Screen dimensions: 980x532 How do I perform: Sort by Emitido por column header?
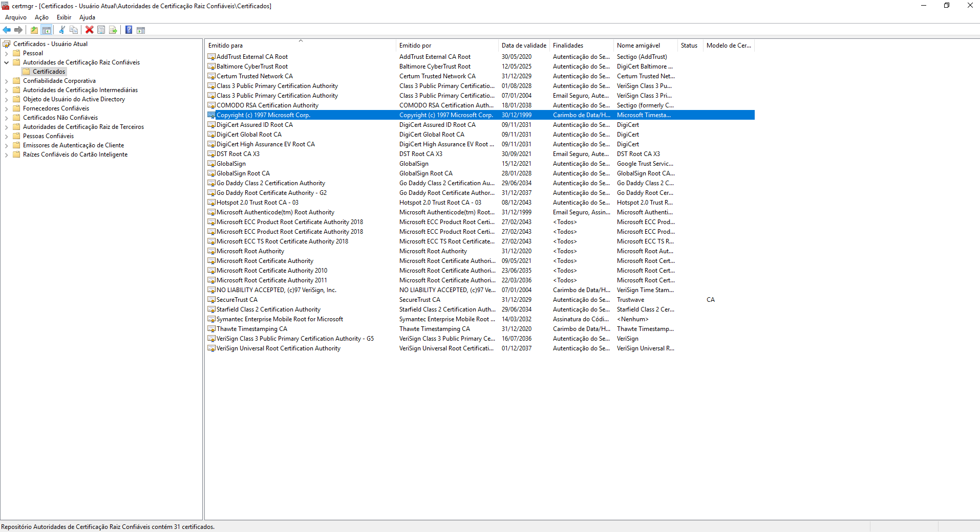(x=447, y=46)
